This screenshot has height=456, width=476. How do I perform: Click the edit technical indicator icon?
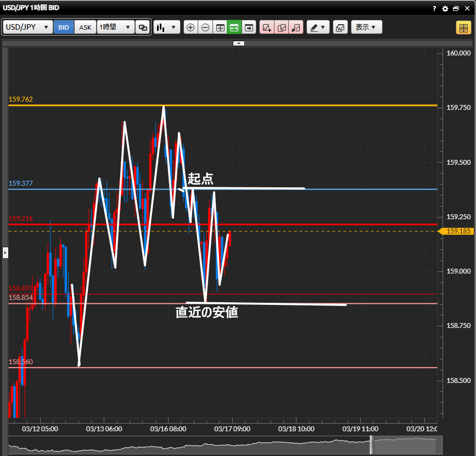(282, 27)
